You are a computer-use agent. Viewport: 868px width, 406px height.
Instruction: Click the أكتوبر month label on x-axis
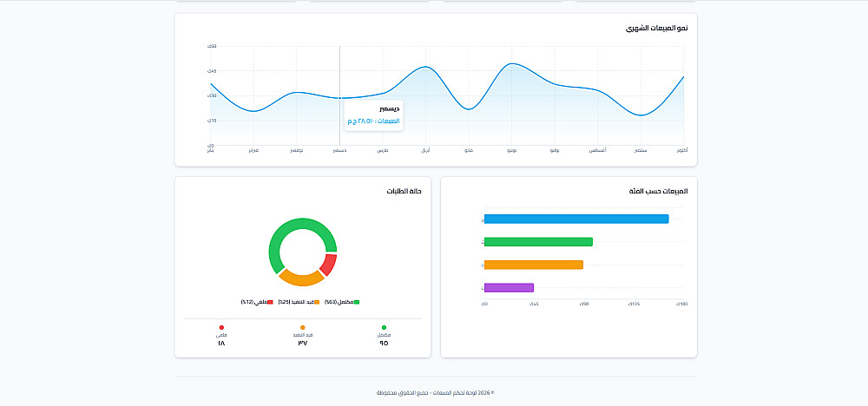point(682,150)
